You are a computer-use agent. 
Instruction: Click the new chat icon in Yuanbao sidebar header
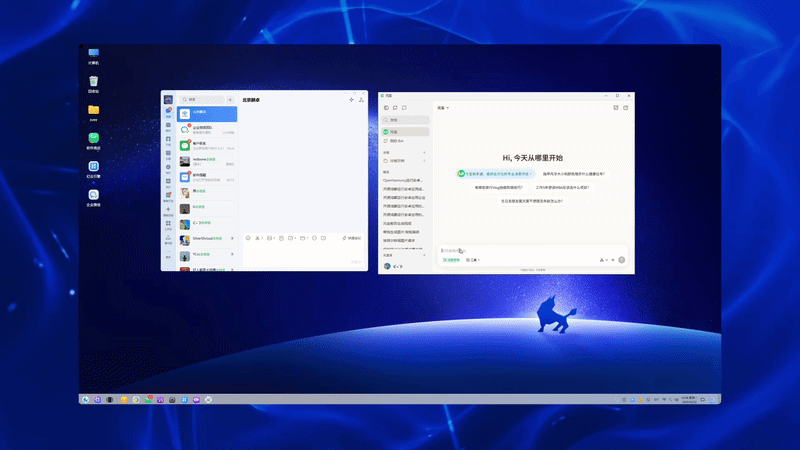[395, 108]
